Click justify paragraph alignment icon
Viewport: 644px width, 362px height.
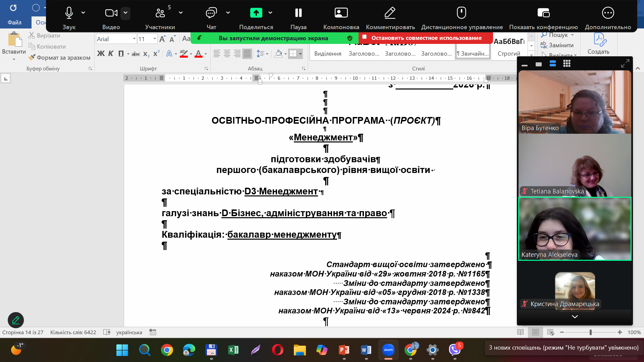tap(247, 54)
